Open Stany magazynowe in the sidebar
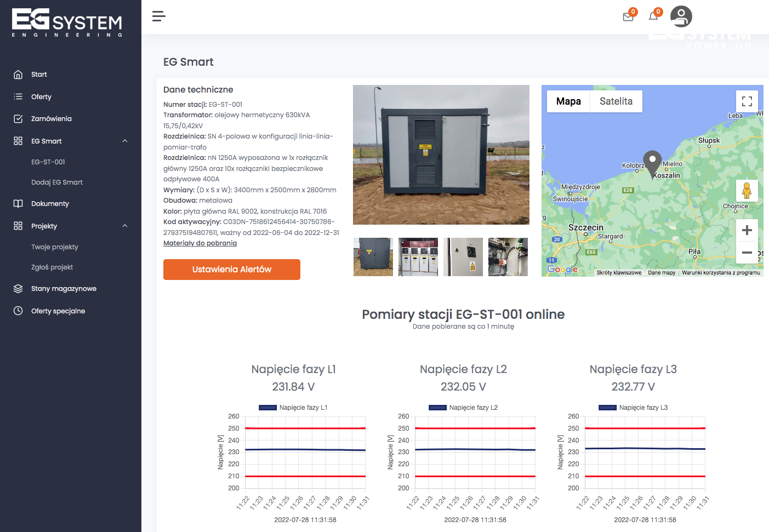This screenshot has width=769, height=532. point(64,289)
